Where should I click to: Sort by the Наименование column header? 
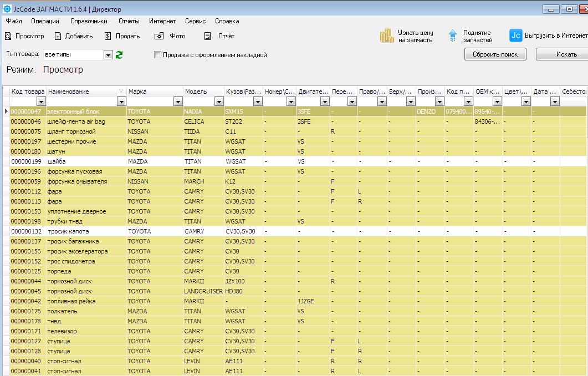(83, 92)
